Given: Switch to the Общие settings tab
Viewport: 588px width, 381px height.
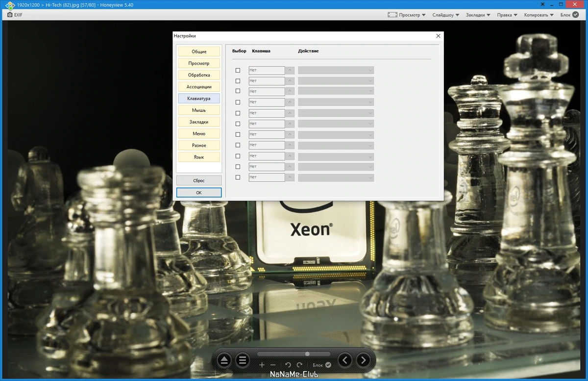Looking at the screenshot, I should point(199,51).
